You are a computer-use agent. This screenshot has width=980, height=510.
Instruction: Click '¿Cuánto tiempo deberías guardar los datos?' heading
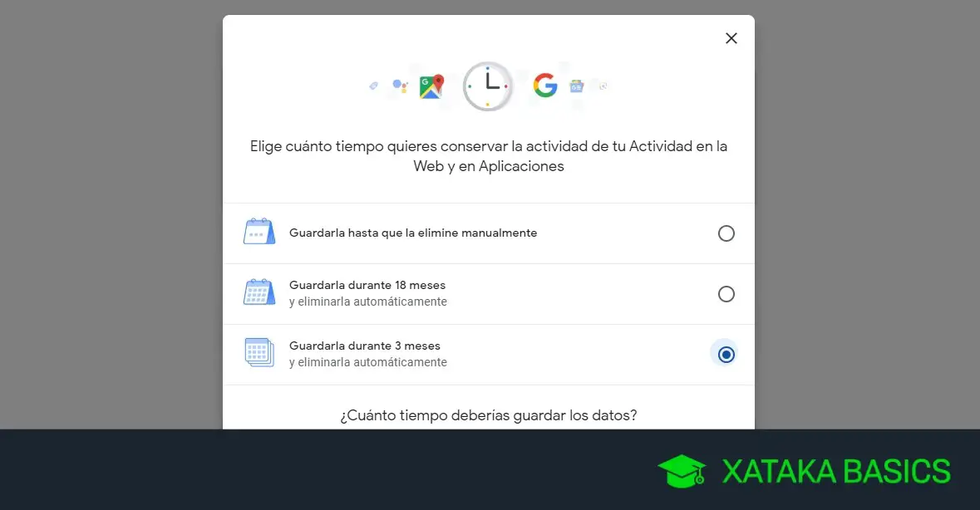(x=489, y=416)
